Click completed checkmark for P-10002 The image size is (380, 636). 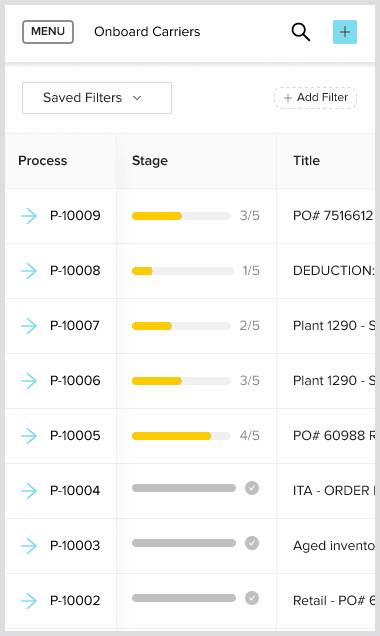[x=252, y=598]
